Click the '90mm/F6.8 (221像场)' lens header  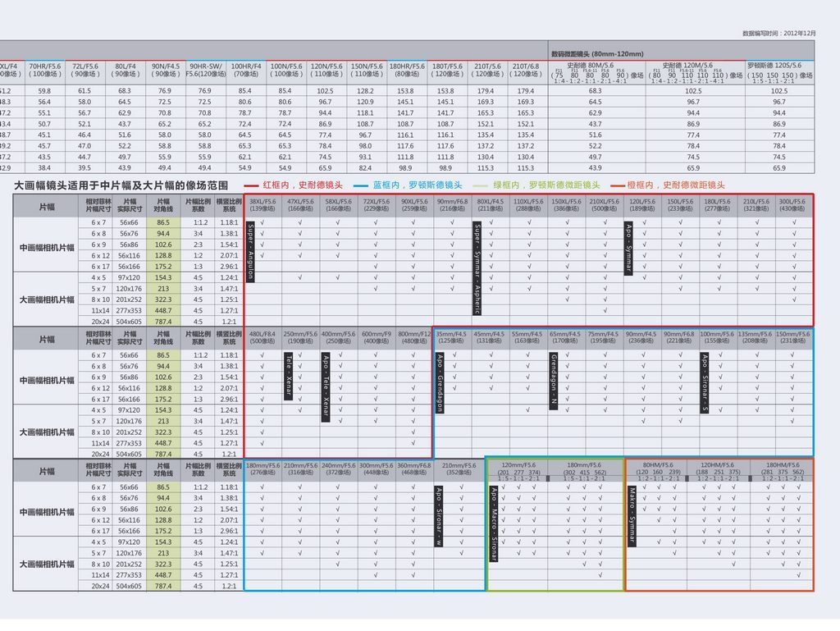pos(678,337)
